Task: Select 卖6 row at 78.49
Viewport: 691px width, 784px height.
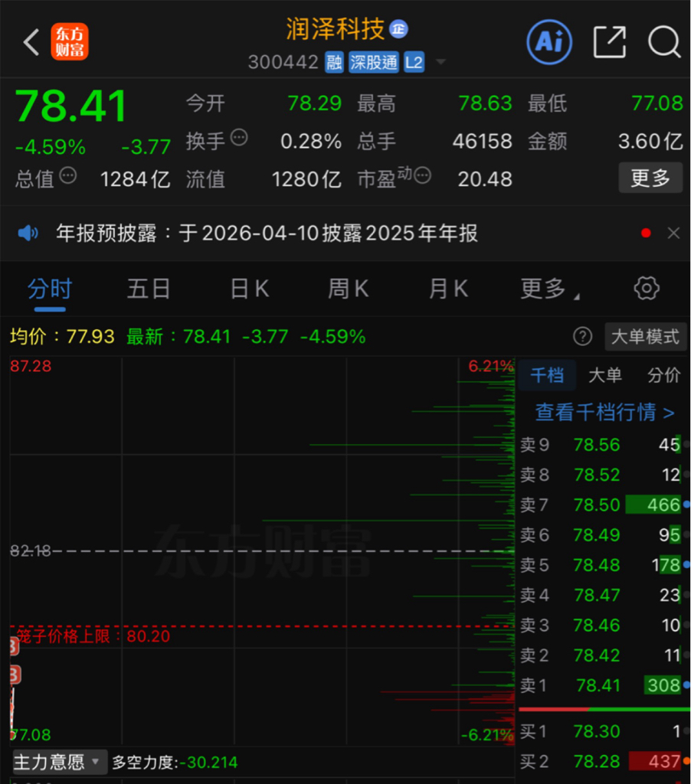Action: click(604, 534)
